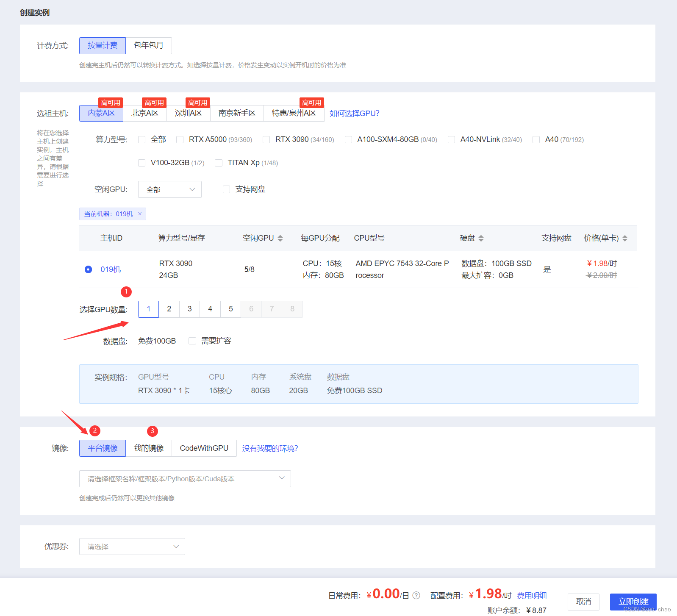Viewport: 677px width, 616px height.
Task: Switch to 包年包月 billing option
Action: pyautogui.click(x=149, y=46)
